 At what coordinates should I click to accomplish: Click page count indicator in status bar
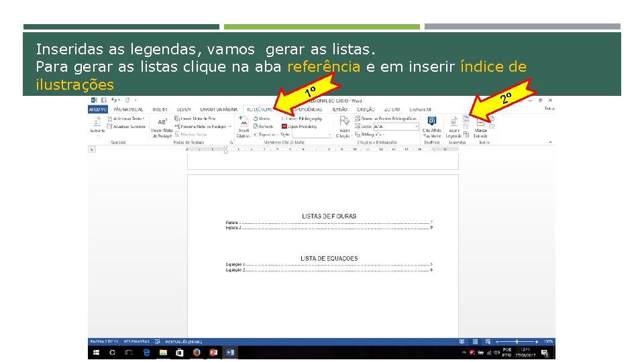[x=105, y=341]
